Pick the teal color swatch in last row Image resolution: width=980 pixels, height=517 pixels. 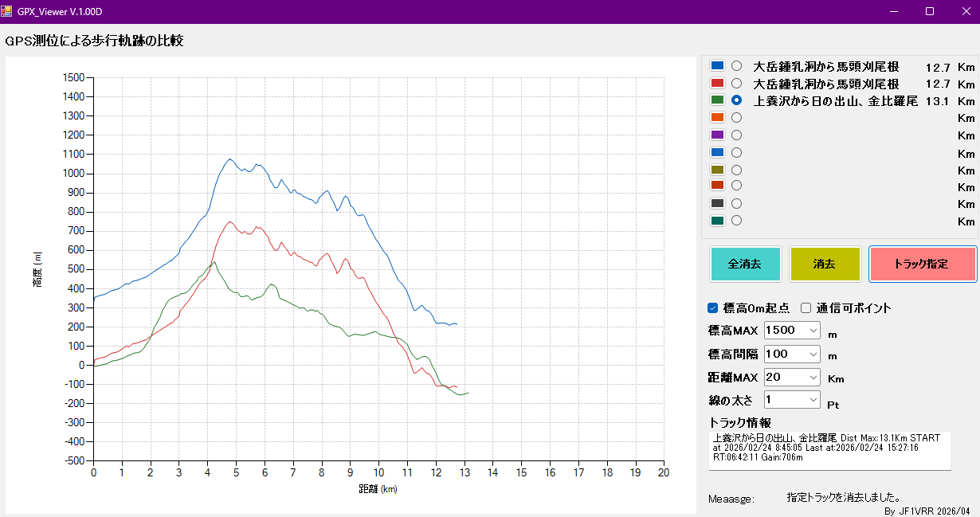(717, 221)
